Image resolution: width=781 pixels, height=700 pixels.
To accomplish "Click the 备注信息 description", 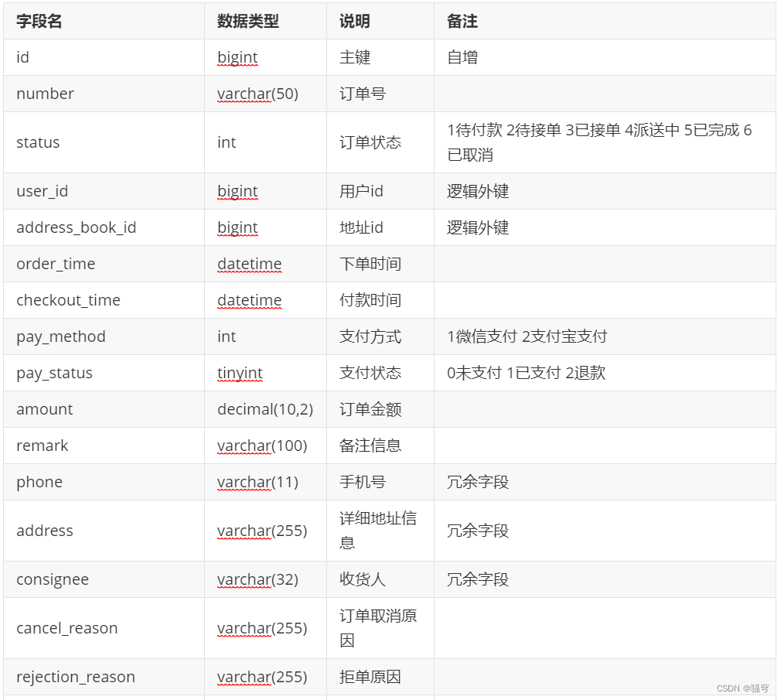I will [x=370, y=446].
